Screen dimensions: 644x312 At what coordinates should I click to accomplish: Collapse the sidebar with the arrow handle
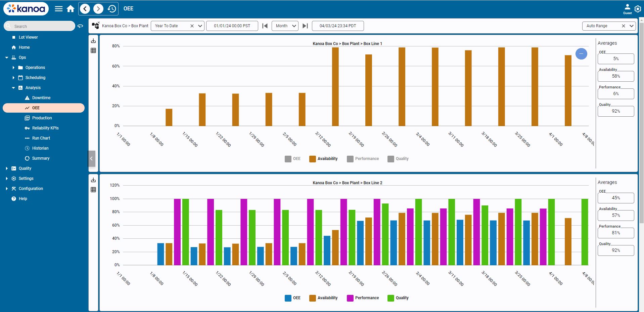(x=92, y=159)
